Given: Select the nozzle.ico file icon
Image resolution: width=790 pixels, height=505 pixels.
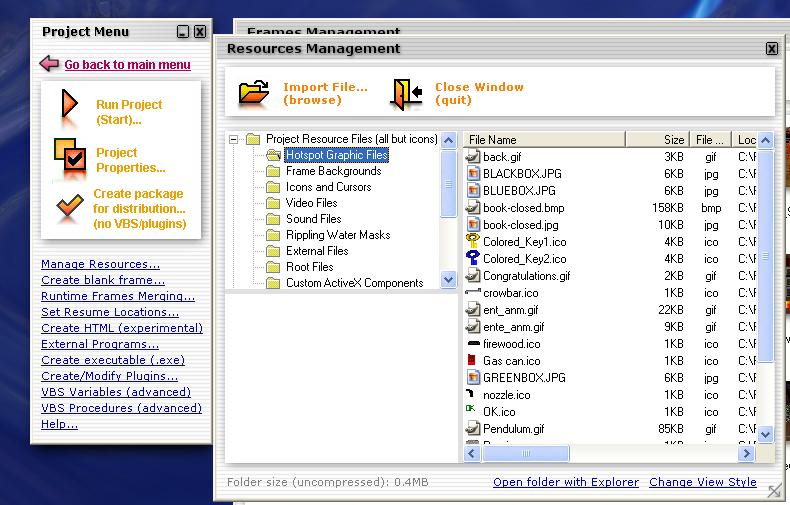Looking at the screenshot, I should pos(470,393).
